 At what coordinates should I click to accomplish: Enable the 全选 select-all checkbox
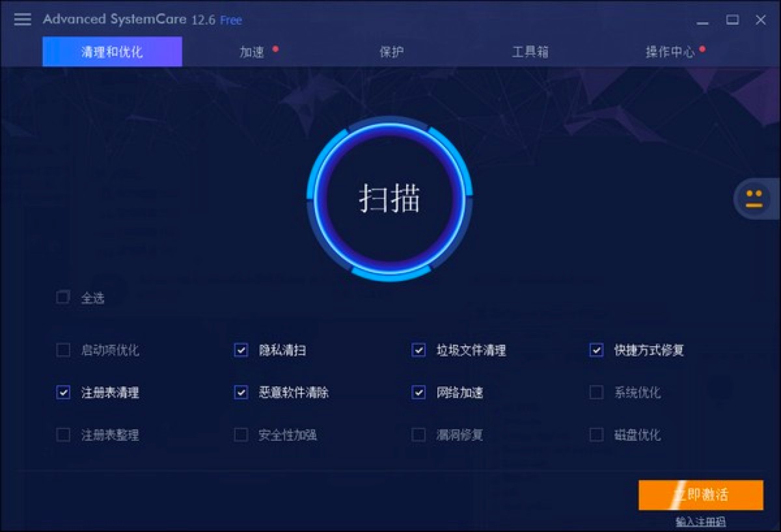click(62, 297)
